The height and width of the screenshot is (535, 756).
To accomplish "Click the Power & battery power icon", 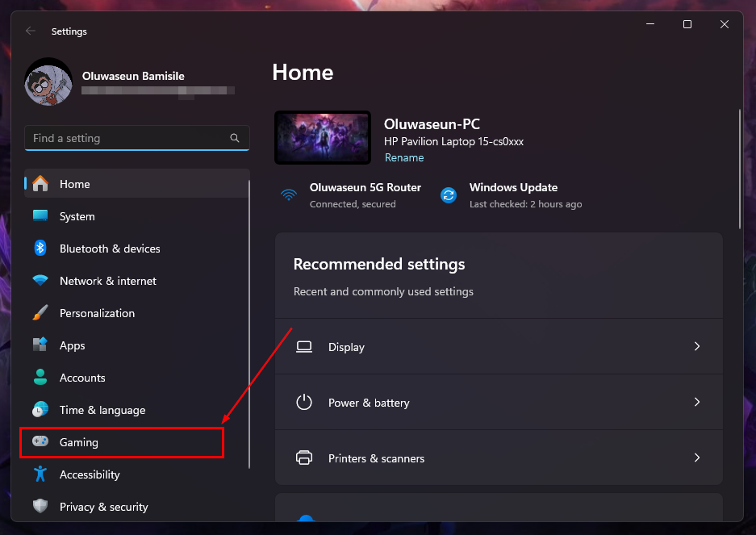I will coord(303,402).
